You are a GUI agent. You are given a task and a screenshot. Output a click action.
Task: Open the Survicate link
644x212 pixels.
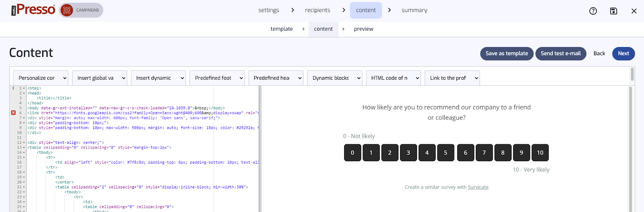[x=478, y=187]
